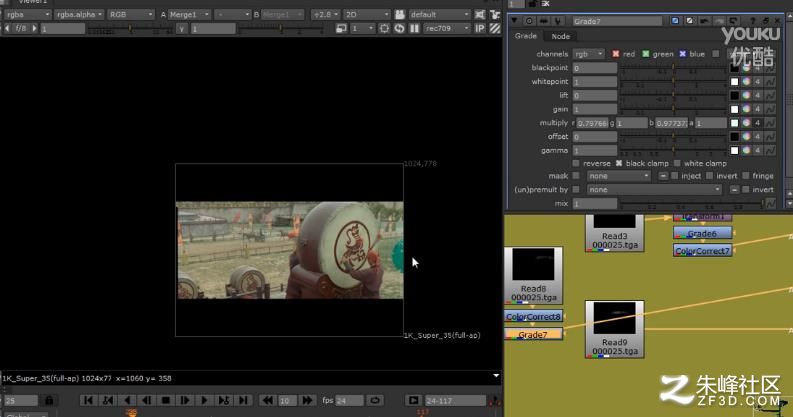Go to the last frame
The height and width of the screenshot is (417, 793).
tap(243, 400)
